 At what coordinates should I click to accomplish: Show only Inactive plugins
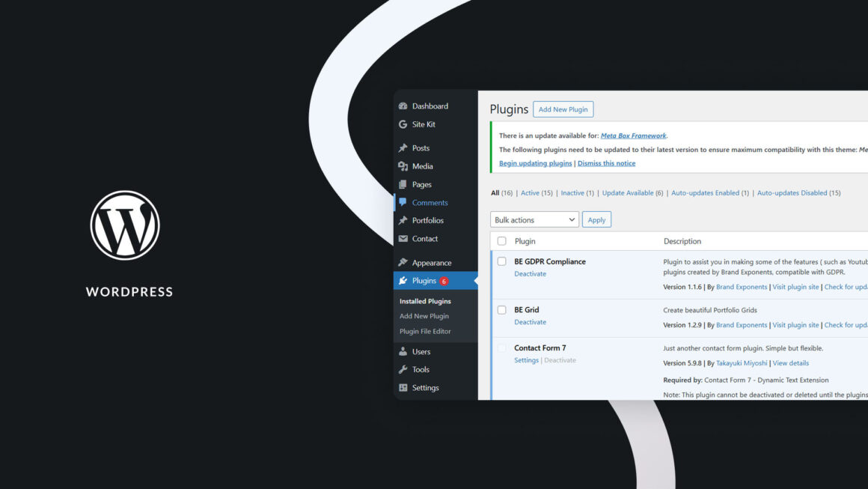(x=572, y=193)
